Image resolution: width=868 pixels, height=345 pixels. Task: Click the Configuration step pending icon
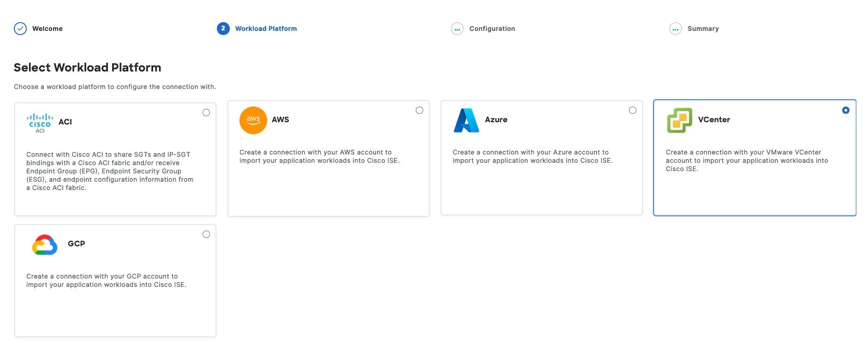(x=457, y=29)
